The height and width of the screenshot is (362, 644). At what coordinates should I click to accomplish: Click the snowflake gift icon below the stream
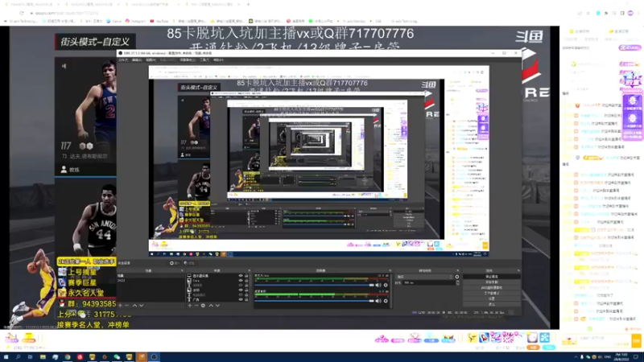545,337
